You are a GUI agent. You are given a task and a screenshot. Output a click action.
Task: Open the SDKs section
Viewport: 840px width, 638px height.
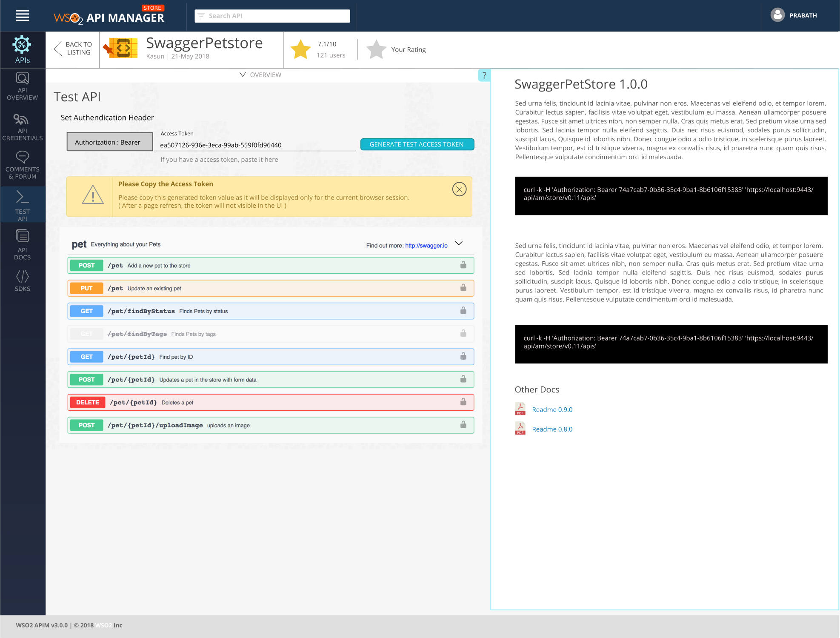tap(22, 280)
